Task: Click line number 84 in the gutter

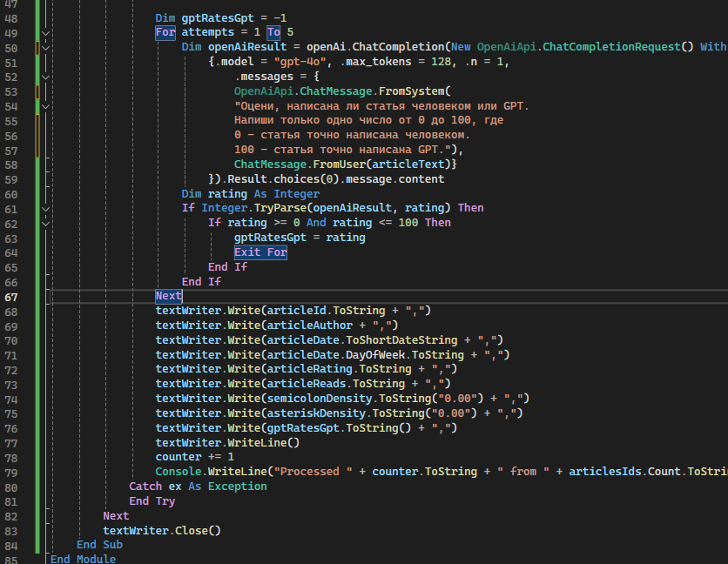Action: coord(11,547)
